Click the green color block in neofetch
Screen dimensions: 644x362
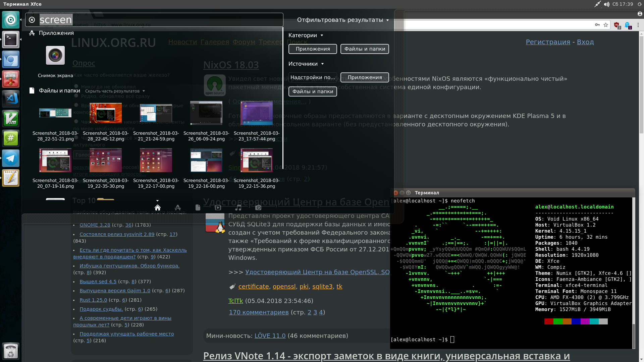tap(558, 321)
